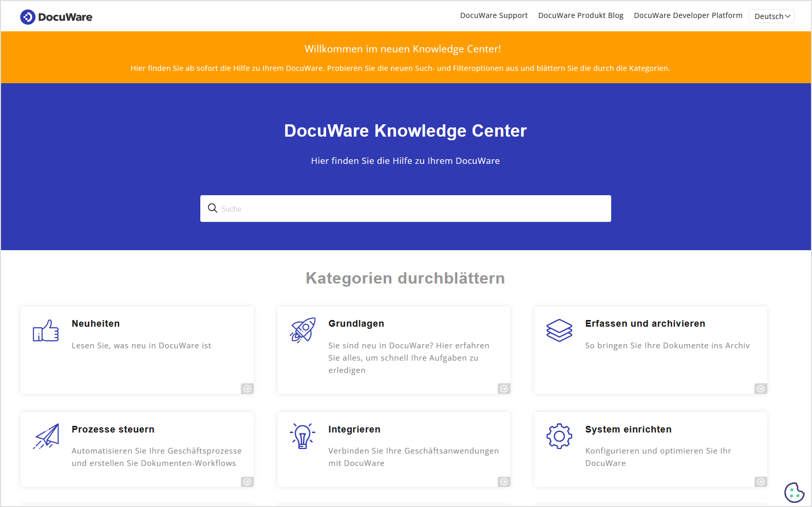Click the 'Kategorien durchblättern' heading
The height and width of the screenshot is (507, 812).
pos(405,278)
